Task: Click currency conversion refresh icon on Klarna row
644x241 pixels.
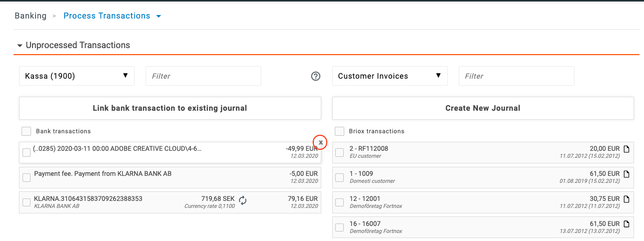Action: pos(243,200)
